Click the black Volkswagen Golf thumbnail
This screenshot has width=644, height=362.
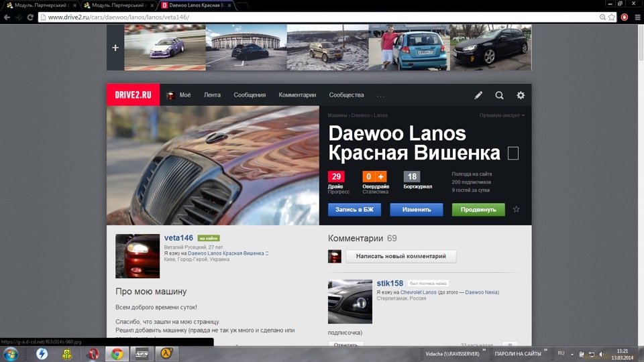(490, 48)
